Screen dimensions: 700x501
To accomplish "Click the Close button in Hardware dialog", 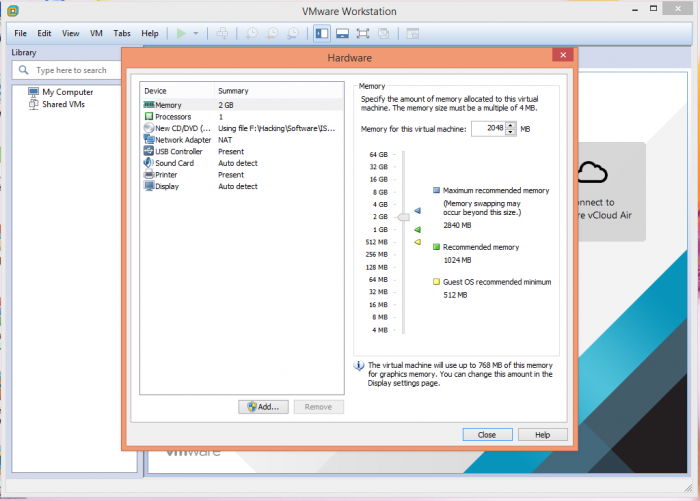I will click(488, 434).
